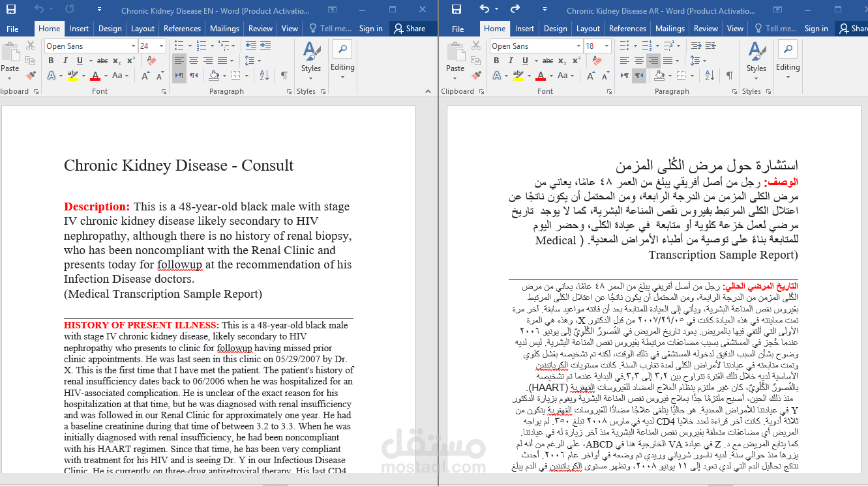Apply subscript in EN window

coord(117,61)
